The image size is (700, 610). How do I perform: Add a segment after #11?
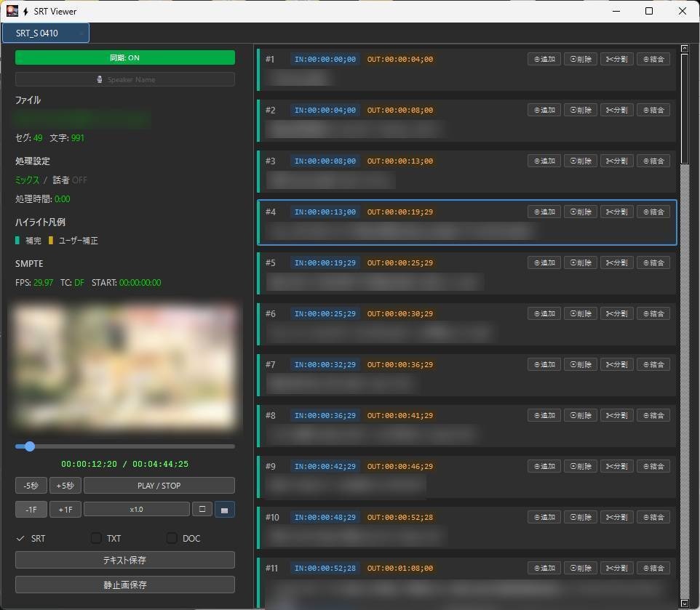point(544,568)
